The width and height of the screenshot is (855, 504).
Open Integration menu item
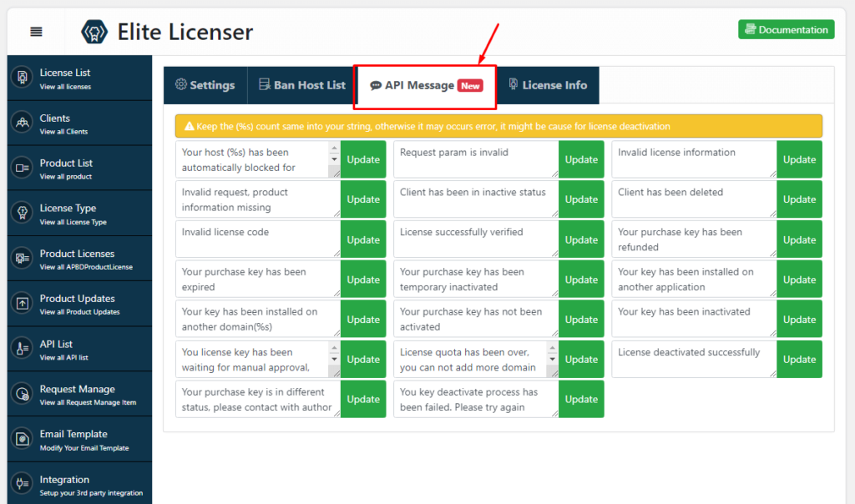(79, 484)
